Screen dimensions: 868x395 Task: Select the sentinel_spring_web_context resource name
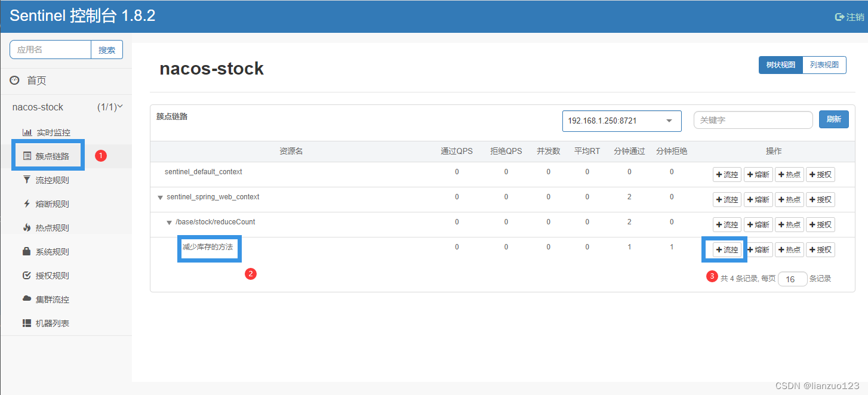(x=213, y=197)
